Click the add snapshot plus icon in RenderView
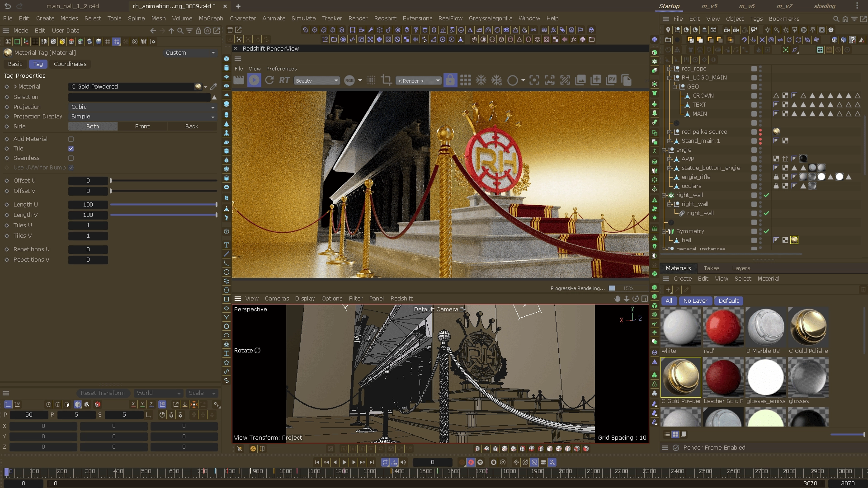868x488 pixels. [596, 80]
